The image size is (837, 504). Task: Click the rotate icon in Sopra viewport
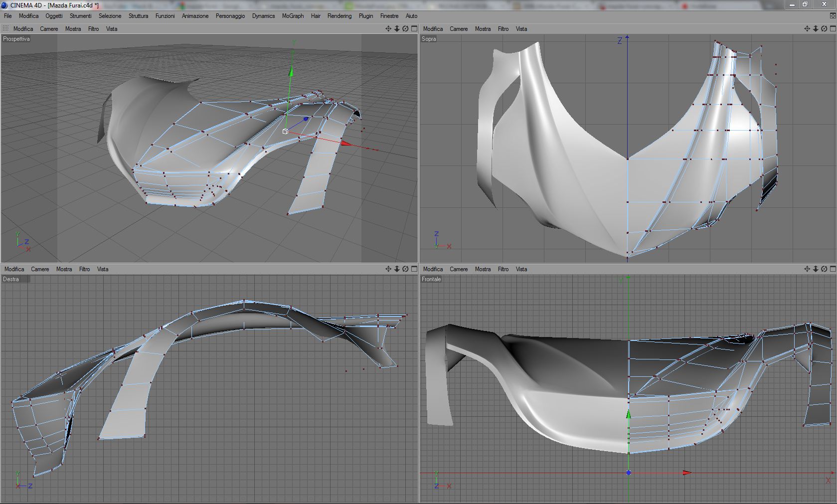824,29
